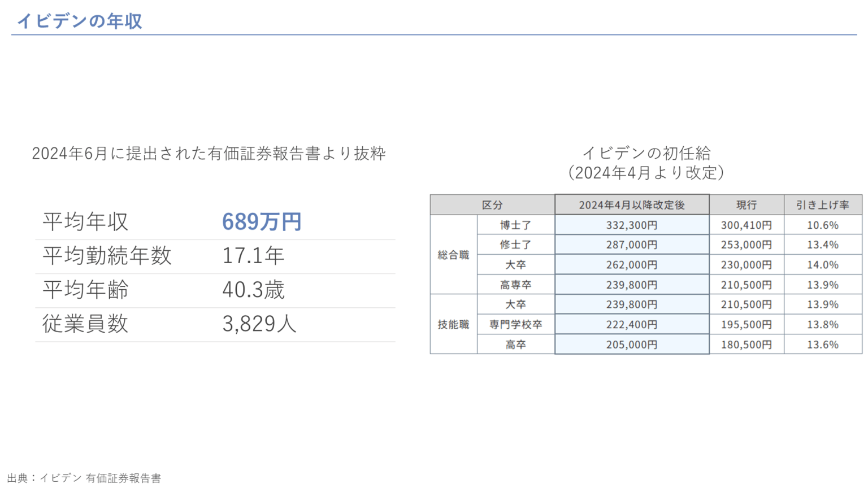
Task: Select the 40.3歳 average age value
Action: click(x=253, y=290)
